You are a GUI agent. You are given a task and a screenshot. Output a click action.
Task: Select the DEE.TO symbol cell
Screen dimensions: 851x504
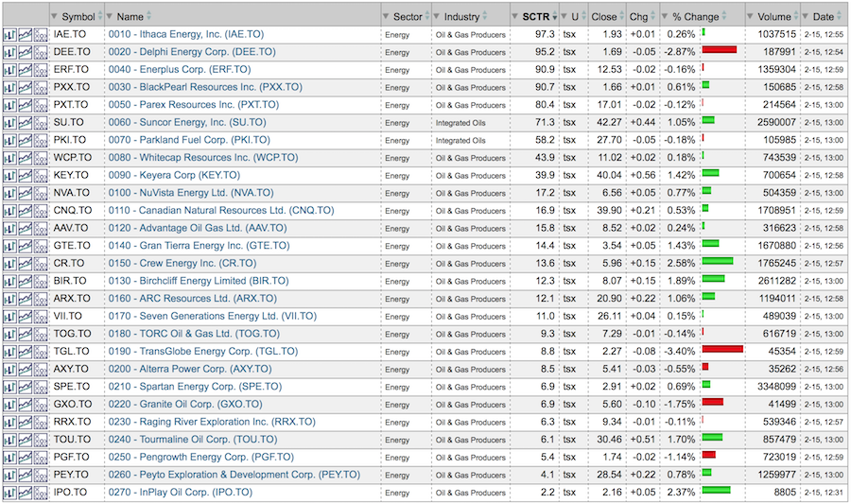coord(72,52)
